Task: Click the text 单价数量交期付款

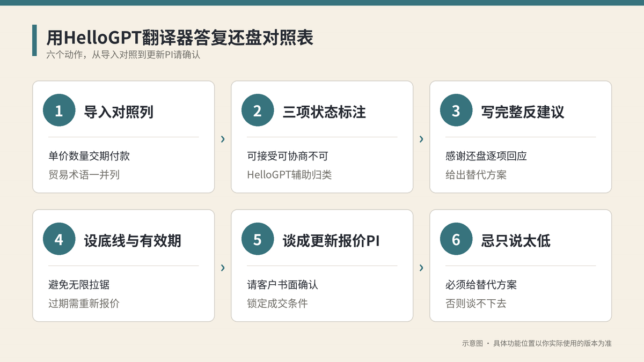Action: [x=89, y=156]
